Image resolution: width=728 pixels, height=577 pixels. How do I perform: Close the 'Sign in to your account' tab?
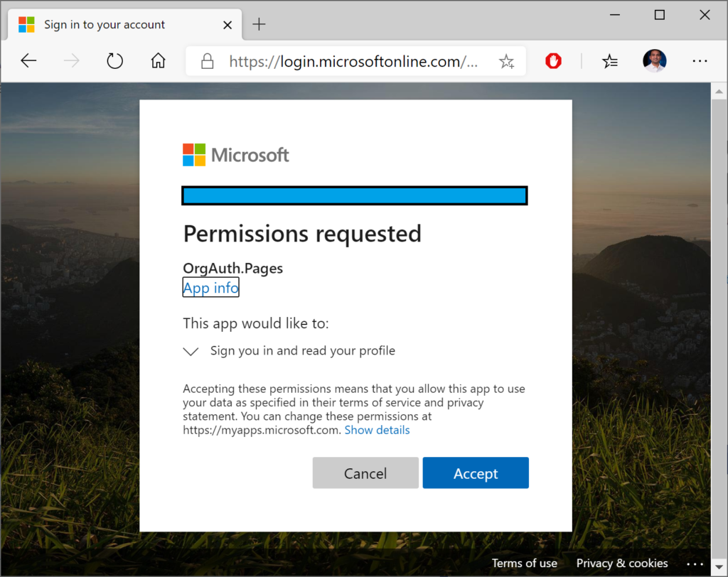pyautogui.click(x=227, y=25)
